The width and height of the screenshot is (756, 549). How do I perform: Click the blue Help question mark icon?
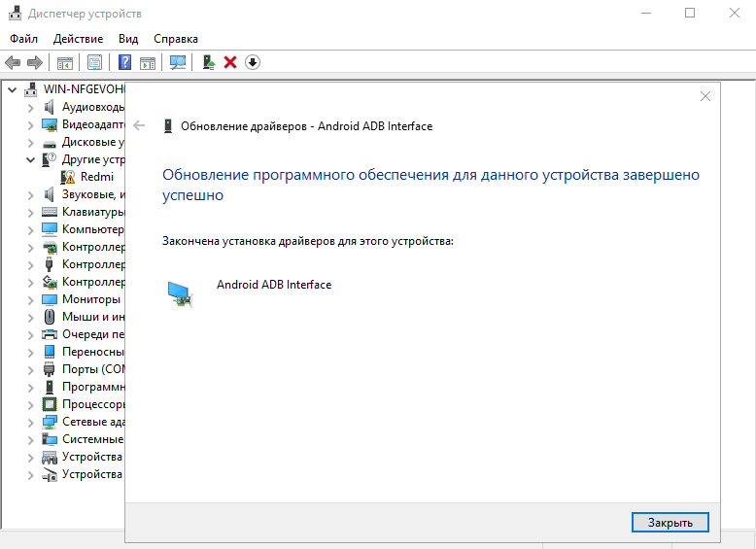tap(124, 62)
